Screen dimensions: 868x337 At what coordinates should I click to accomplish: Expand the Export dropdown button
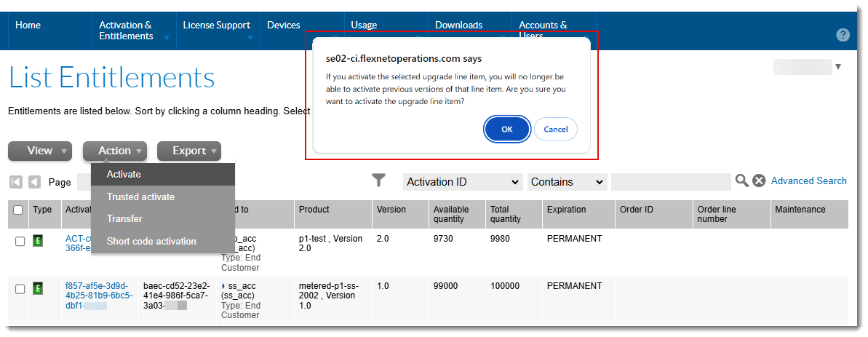(188, 151)
